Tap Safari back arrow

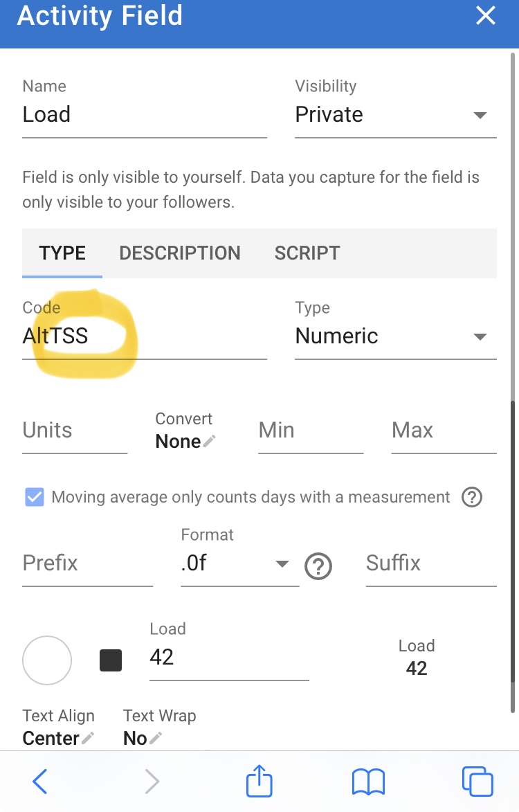(40, 781)
